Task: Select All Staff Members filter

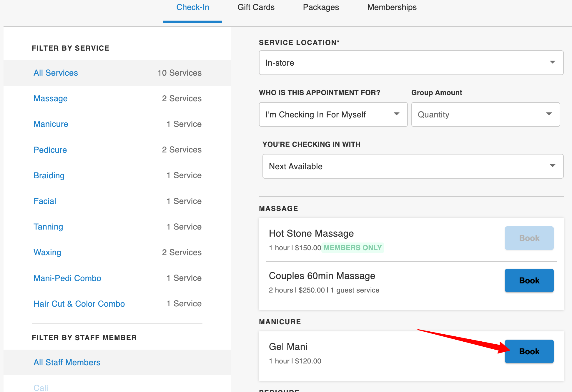Action: tap(67, 362)
